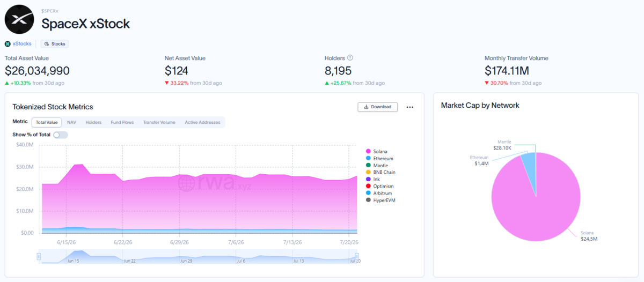The image size is (644, 282).
Task: Click the left handle of range slider
Action: (x=39, y=257)
